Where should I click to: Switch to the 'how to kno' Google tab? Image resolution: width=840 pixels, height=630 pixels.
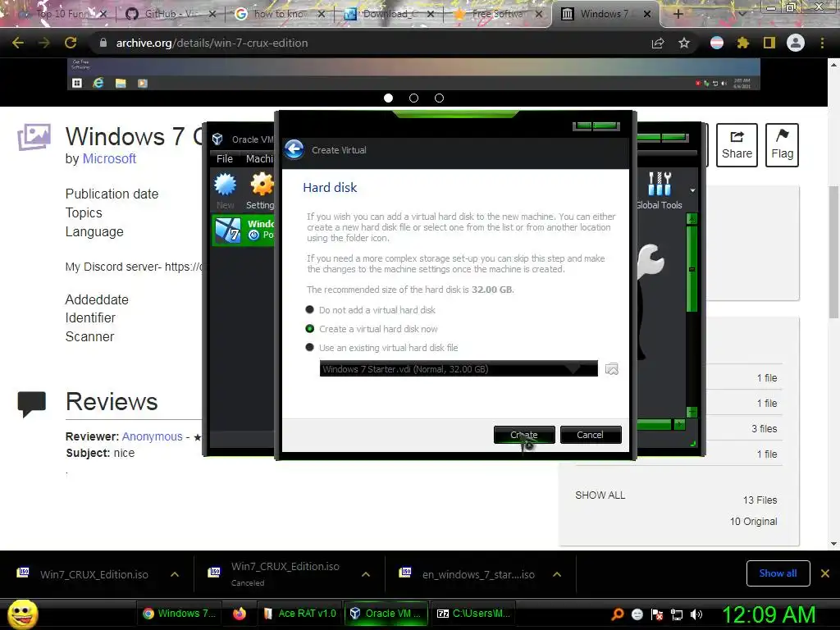(x=280, y=14)
